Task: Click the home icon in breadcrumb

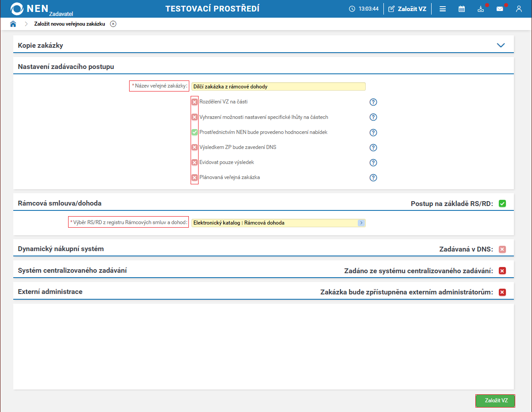Action: pyautogui.click(x=13, y=24)
